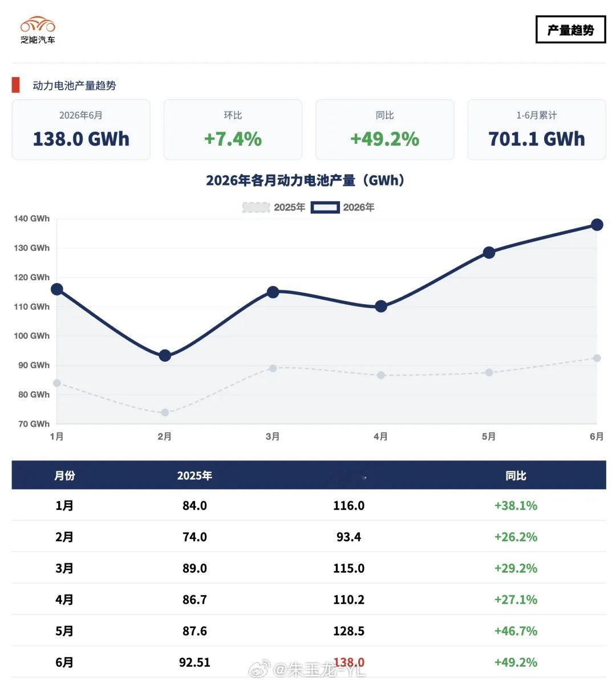616x684 pixels.
Task: Select the +27.1% cell
Action: [516, 600]
